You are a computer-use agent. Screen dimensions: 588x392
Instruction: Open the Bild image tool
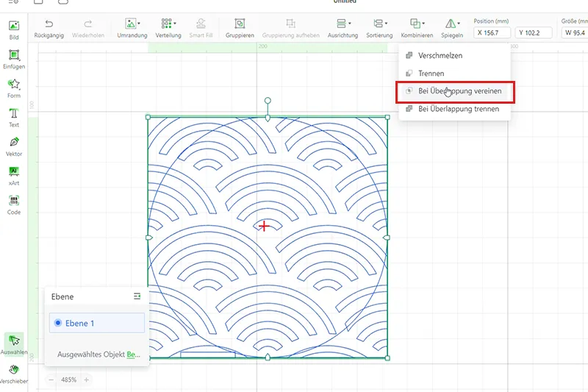(x=14, y=29)
